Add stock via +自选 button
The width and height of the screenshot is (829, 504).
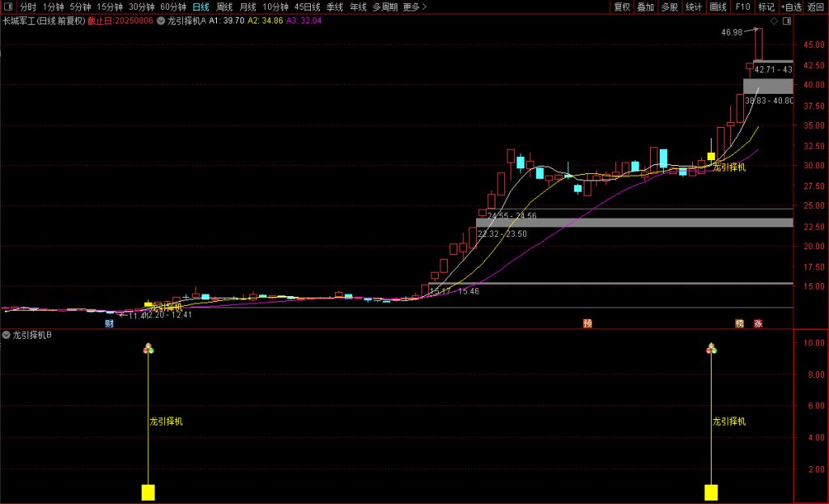[790, 7]
